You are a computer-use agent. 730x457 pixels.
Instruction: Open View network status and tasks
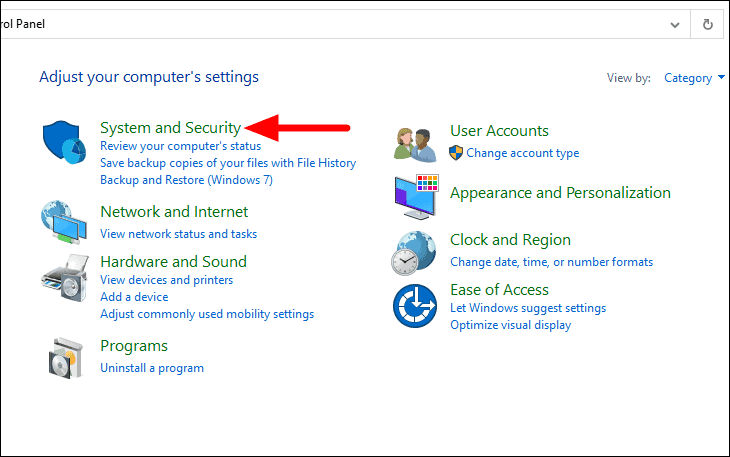(178, 234)
